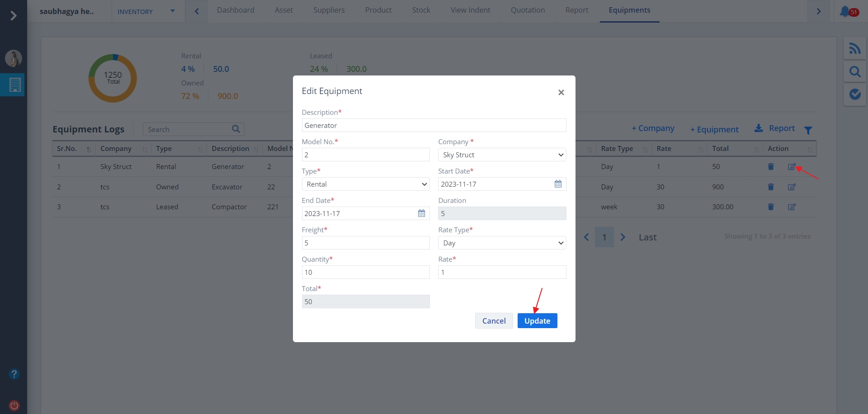
Task: Click the notification bell icon
Action: 844,11
